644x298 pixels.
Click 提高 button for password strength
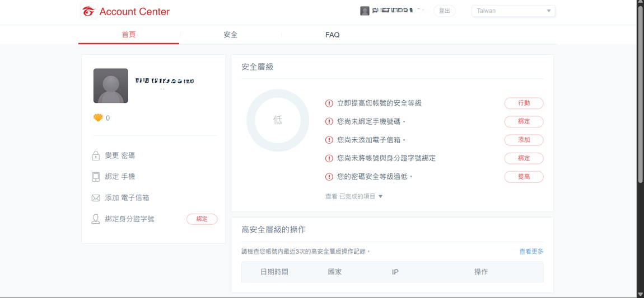[x=524, y=177]
